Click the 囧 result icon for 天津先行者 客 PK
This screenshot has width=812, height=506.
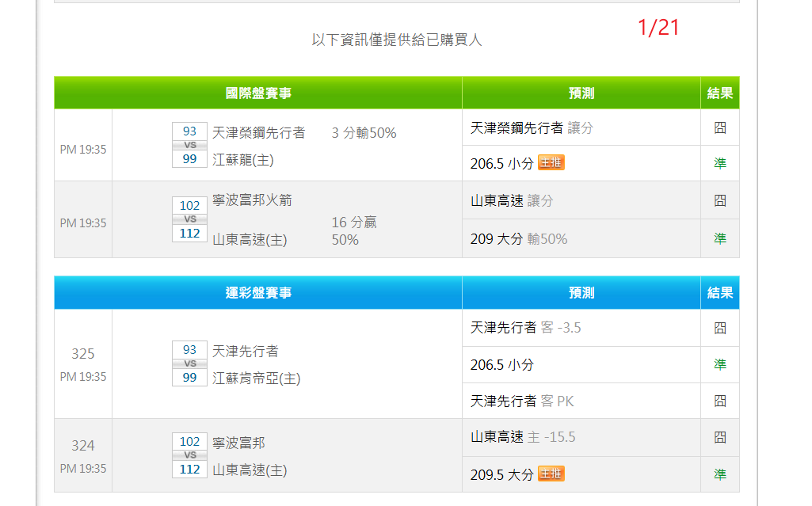point(719,401)
